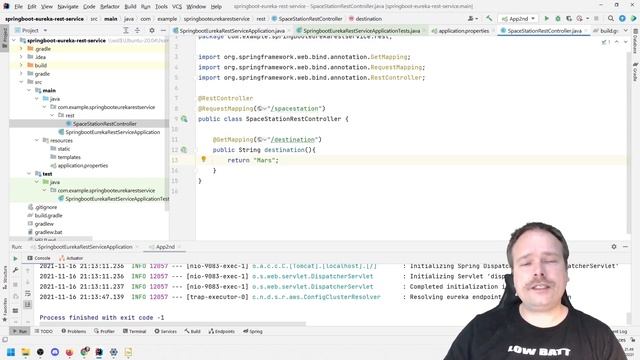Viewport: 640px width, 360px height.
Task: Click the "Mars" string in editor
Action: (264, 160)
